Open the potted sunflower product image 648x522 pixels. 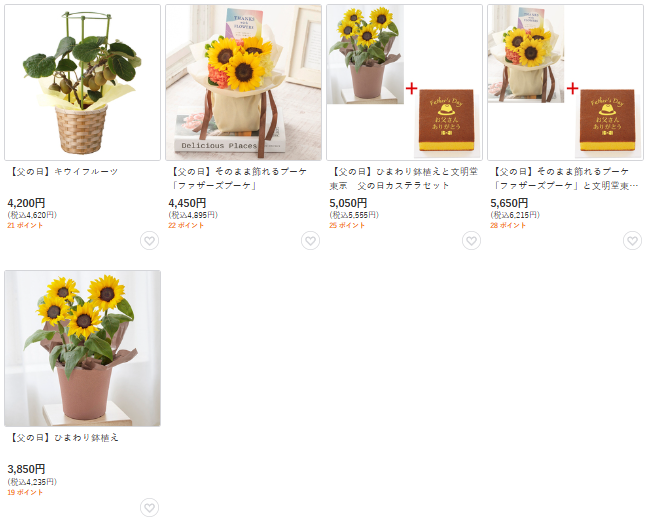(x=82, y=348)
